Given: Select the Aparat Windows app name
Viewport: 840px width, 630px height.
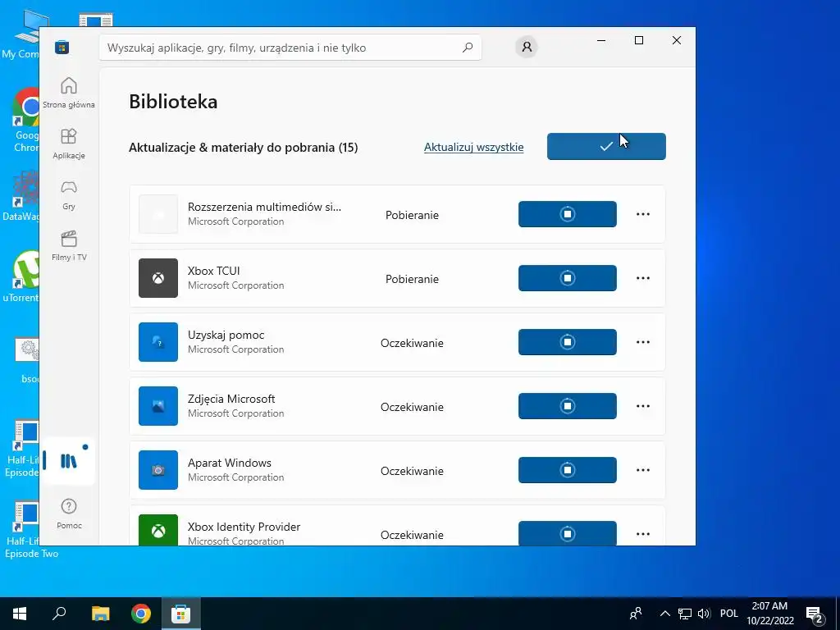Looking at the screenshot, I should 230,463.
